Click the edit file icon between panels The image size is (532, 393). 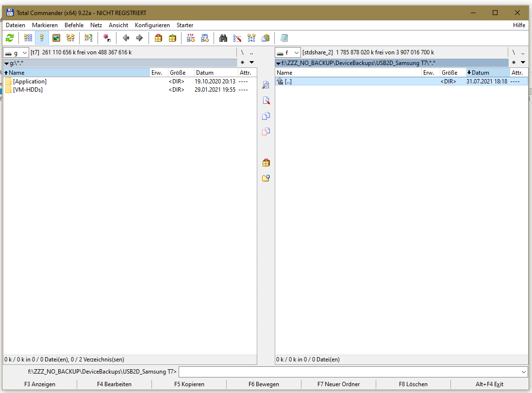click(266, 101)
